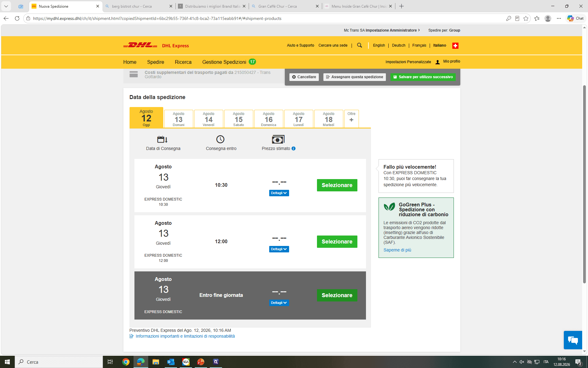The image size is (588, 368).
Task: Click Assegnare questa spedizione button
Action: click(x=354, y=77)
